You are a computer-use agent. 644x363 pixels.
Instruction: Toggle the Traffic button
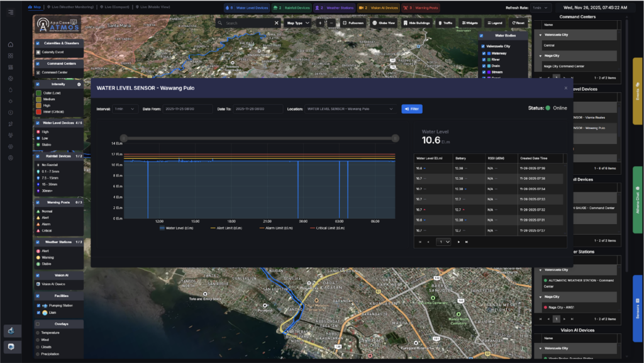coord(445,23)
